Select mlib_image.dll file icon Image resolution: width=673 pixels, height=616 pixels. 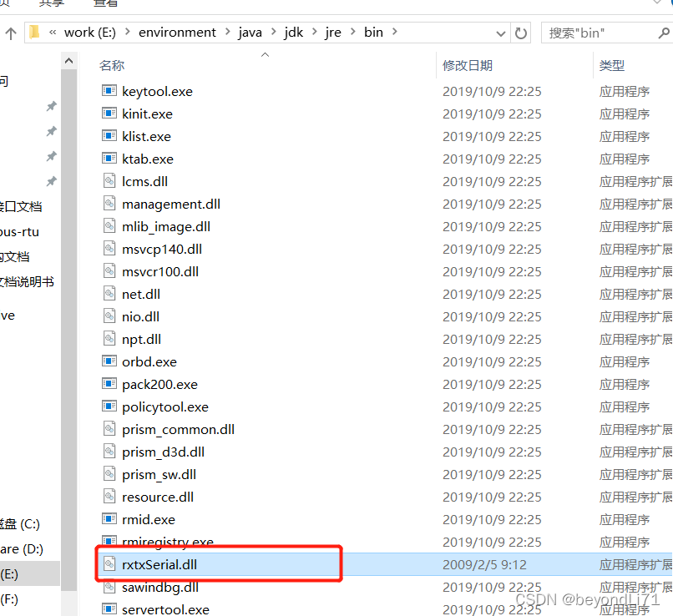tap(109, 226)
